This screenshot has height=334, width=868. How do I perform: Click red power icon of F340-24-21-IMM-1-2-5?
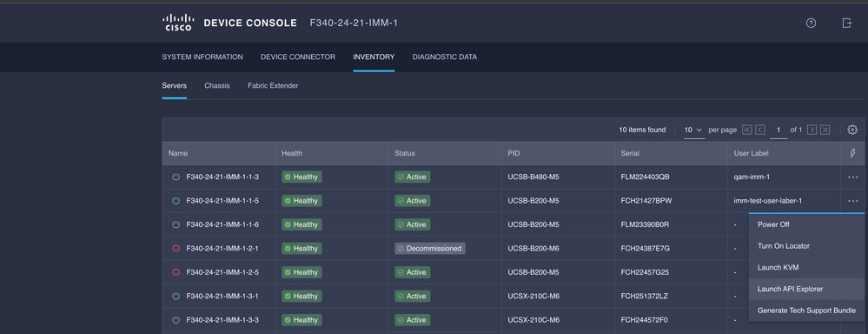coord(176,272)
